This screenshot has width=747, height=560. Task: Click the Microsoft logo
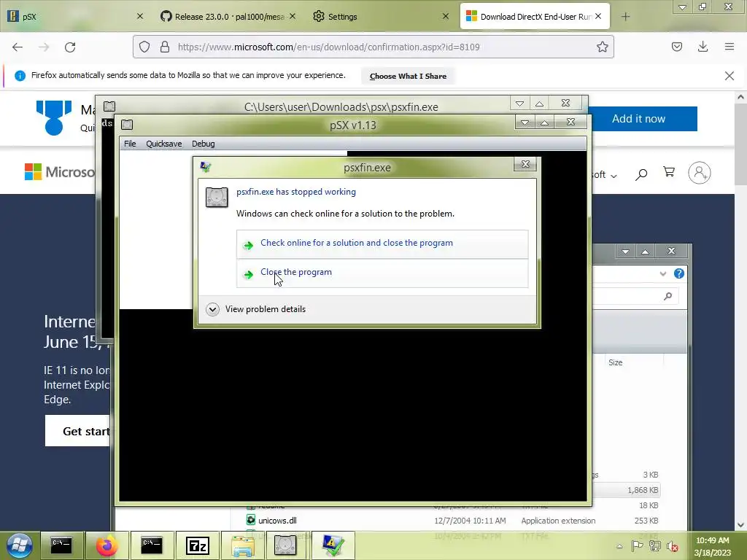point(59,172)
